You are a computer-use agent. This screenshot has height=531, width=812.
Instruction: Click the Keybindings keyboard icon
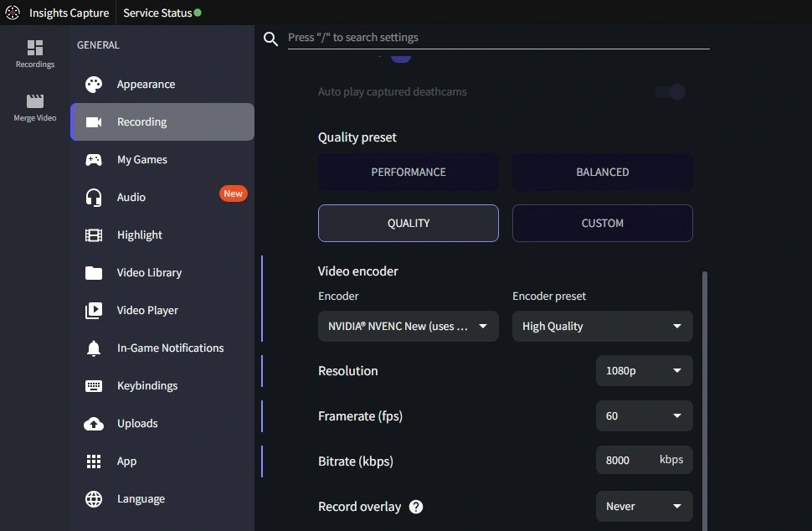94,385
